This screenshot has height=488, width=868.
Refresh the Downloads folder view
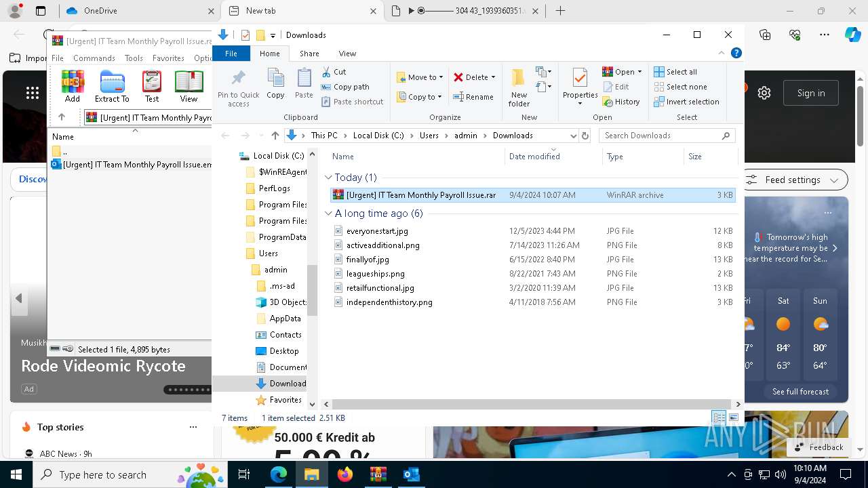click(x=585, y=136)
